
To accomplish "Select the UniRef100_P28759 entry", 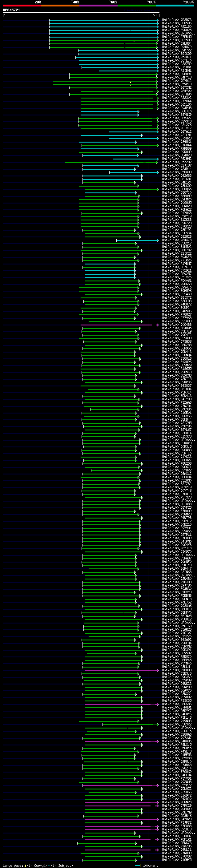I will (x=176, y=64).
